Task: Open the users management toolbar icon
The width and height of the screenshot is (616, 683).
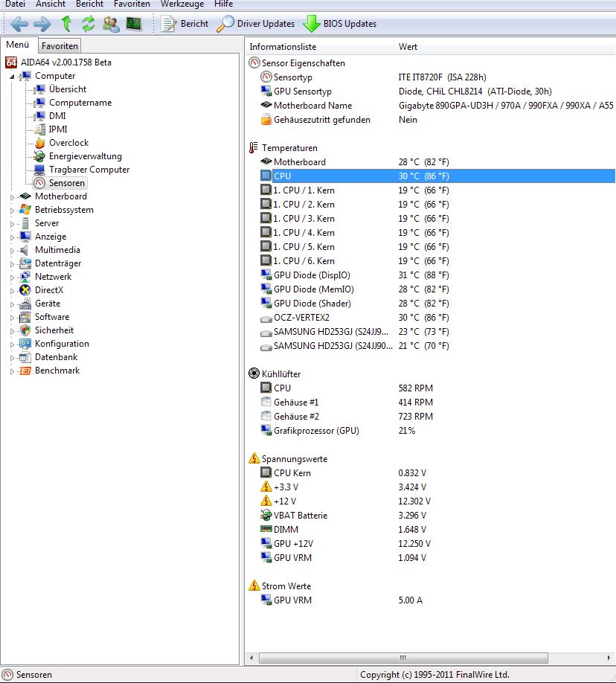Action: coord(111,24)
